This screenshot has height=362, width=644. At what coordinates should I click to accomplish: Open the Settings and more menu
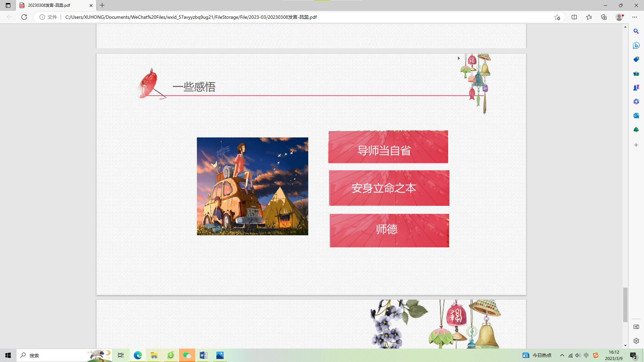tap(634, 17)
